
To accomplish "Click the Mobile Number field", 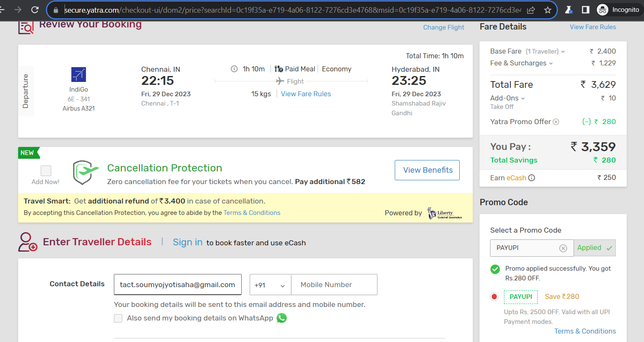I will point(334,285).
